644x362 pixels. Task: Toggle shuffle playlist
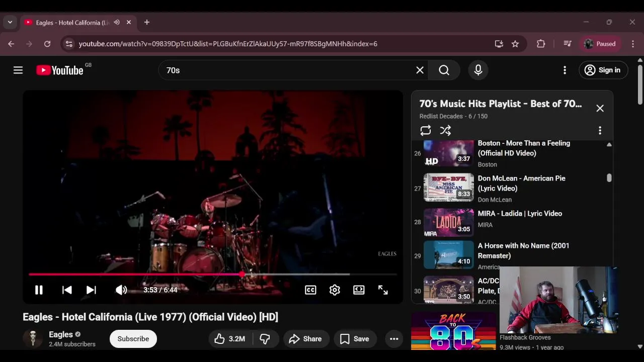click(445, 131)
